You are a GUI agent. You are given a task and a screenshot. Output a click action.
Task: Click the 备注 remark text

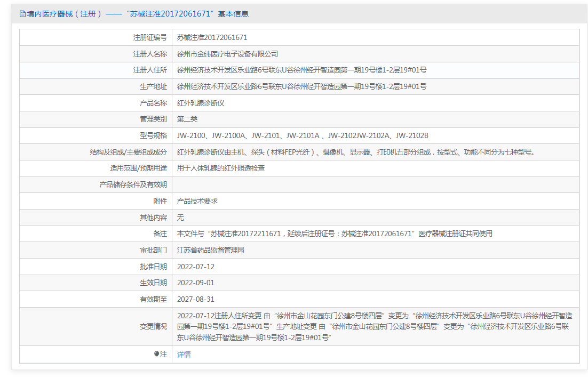coord(335,234)
